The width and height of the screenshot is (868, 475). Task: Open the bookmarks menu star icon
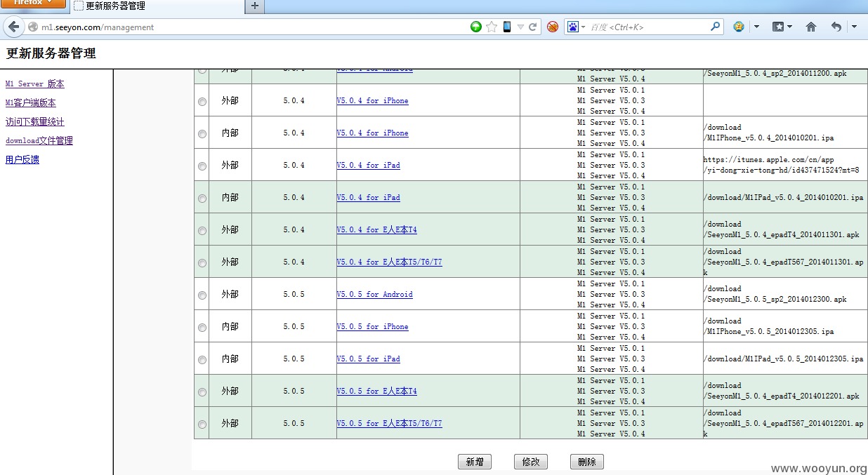click(x=778, y=27)
